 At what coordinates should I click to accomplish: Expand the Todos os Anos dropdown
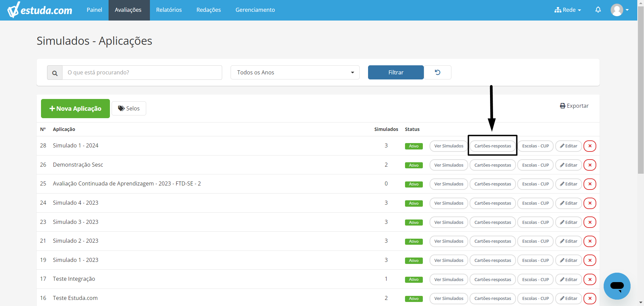coord(295,72)
